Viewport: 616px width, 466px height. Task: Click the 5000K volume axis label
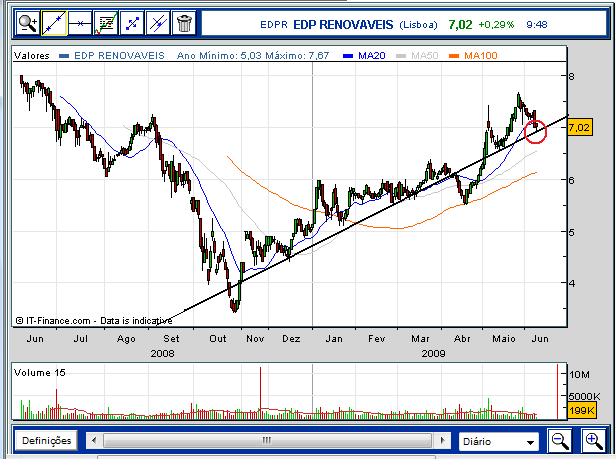[x=584, y=396]
